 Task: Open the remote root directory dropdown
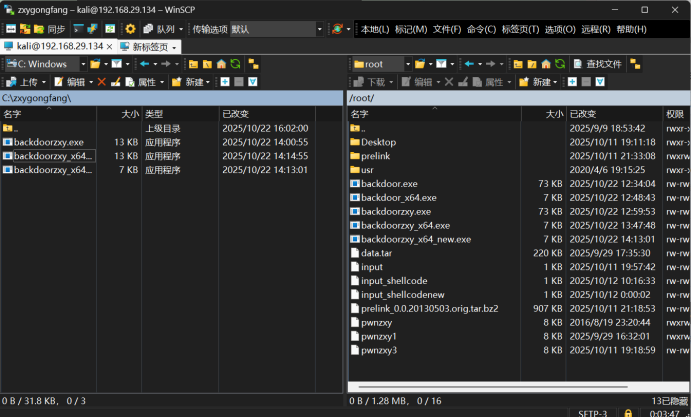point(408,64)
